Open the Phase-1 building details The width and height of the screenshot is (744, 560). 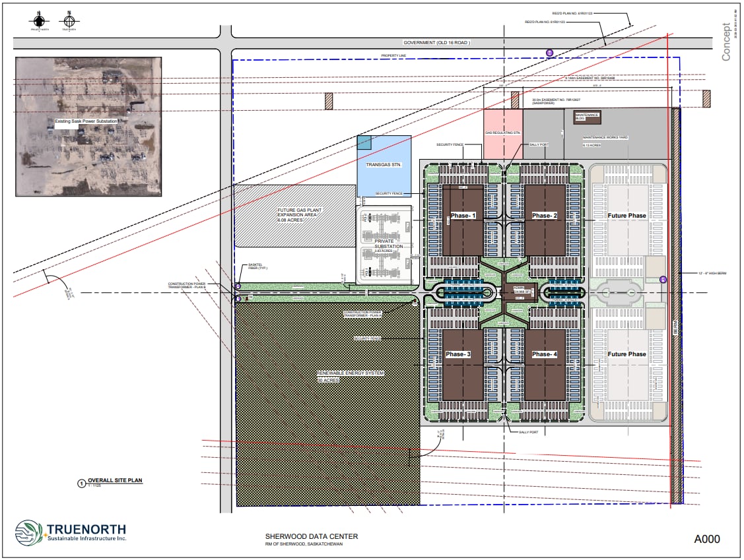coord(462,214)
